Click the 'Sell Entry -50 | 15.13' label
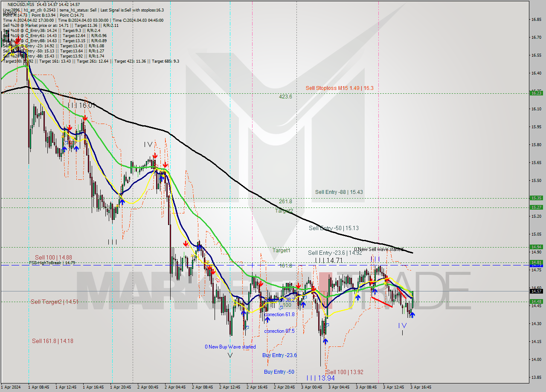Image resolution: width=546 pixels, height=392 pixels. pos(334,228)
